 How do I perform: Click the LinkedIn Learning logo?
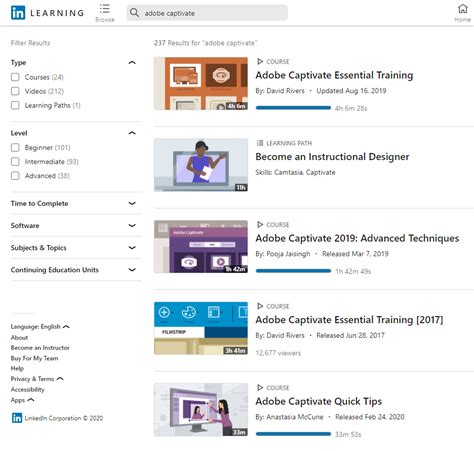coord(47,13)
